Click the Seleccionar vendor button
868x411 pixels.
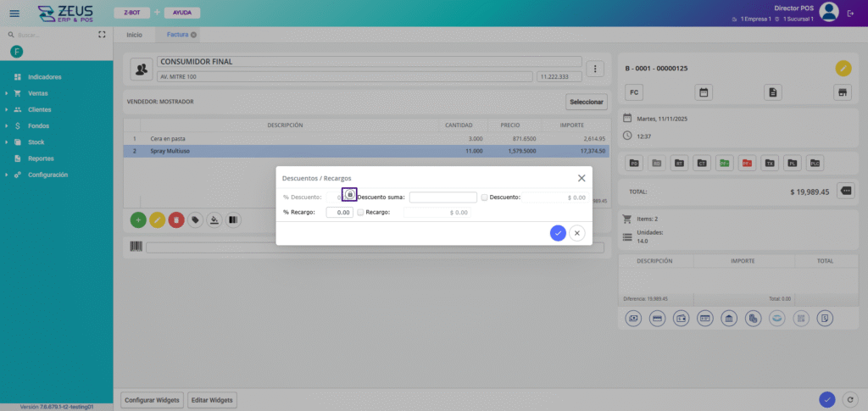[586, 102]
